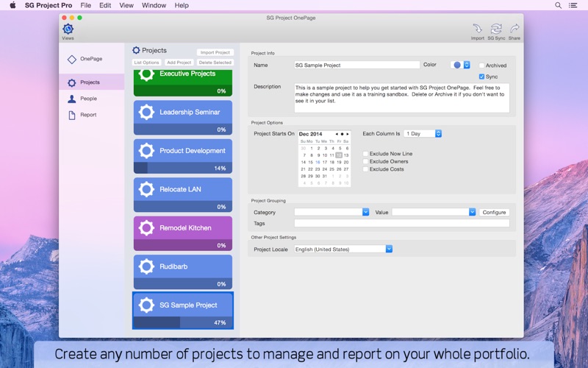Click into the Description text area
Image resolution: width=588 pixels, height=368 pixels.
click(402, 98)
